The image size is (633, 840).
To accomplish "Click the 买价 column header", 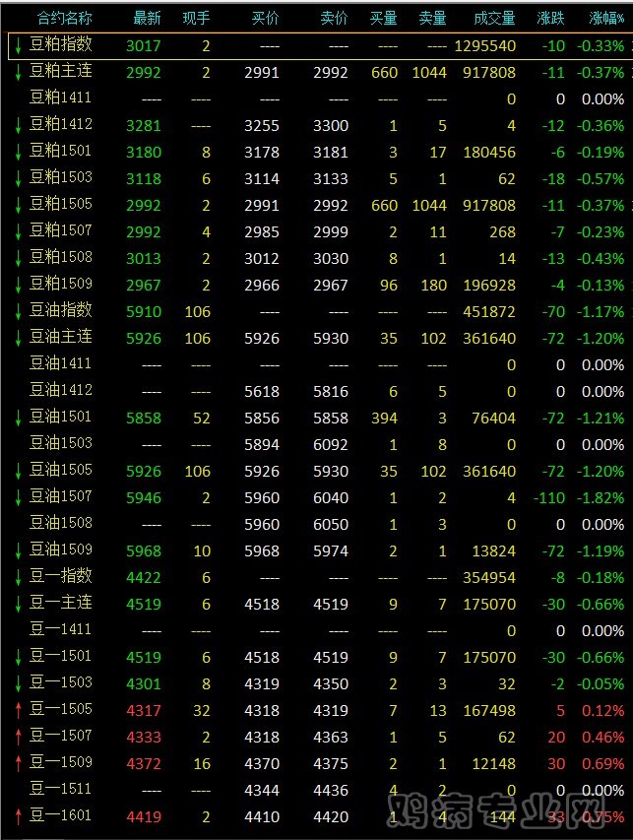I will coord(265,18).
